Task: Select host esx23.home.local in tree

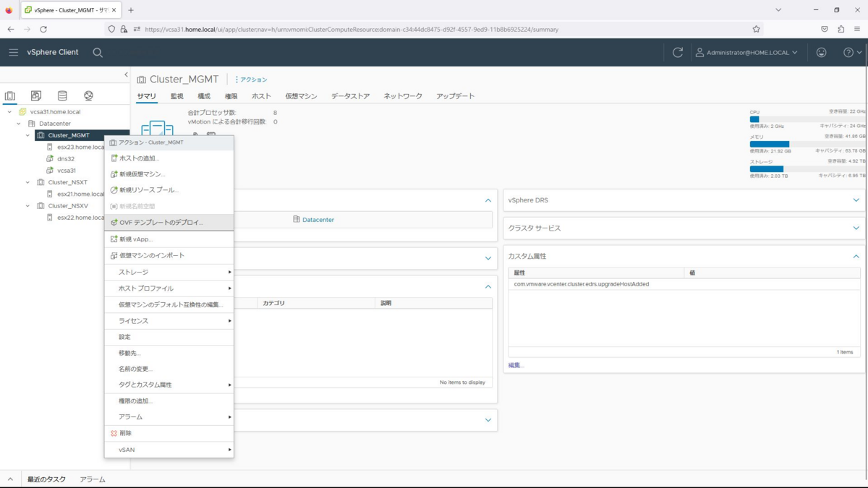Action: [x=80, y=147]
